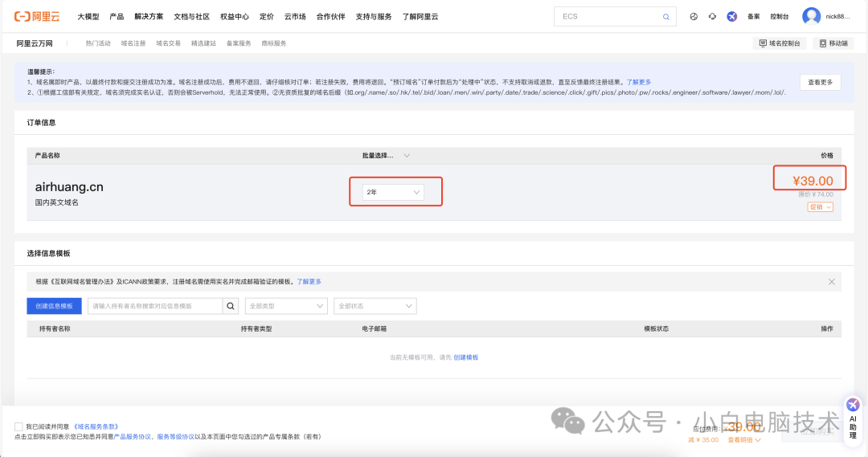Select the 域名注册 sub-nav tab
Viewport: 868px width, 457px height.
point(133,43)
